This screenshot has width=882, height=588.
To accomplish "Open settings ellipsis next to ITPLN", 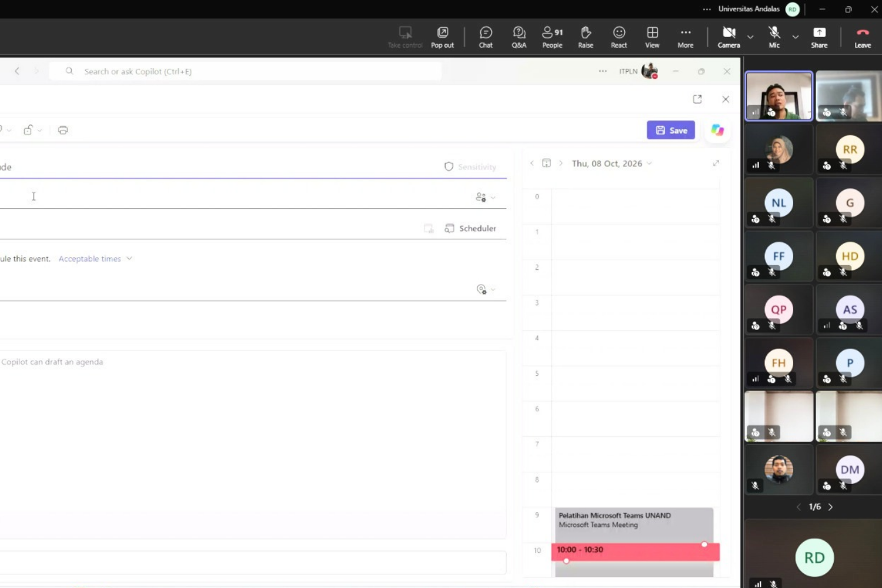I will tap(603, 71).
